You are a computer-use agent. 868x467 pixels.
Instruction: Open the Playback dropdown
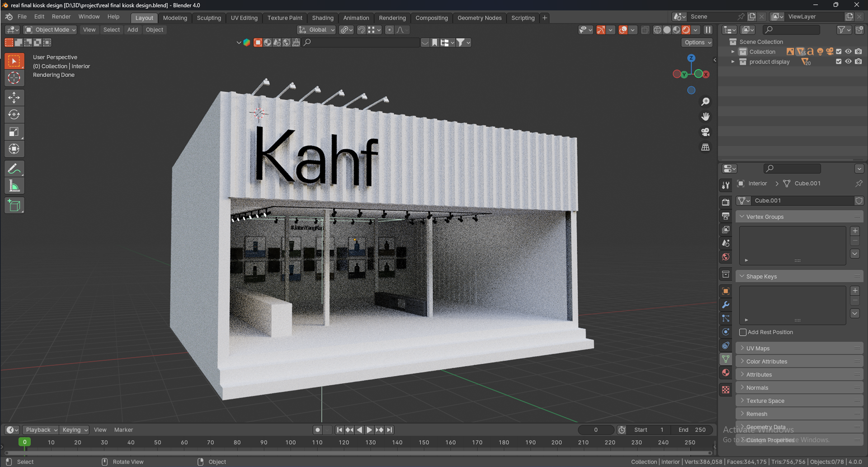[x=41, y=430]
